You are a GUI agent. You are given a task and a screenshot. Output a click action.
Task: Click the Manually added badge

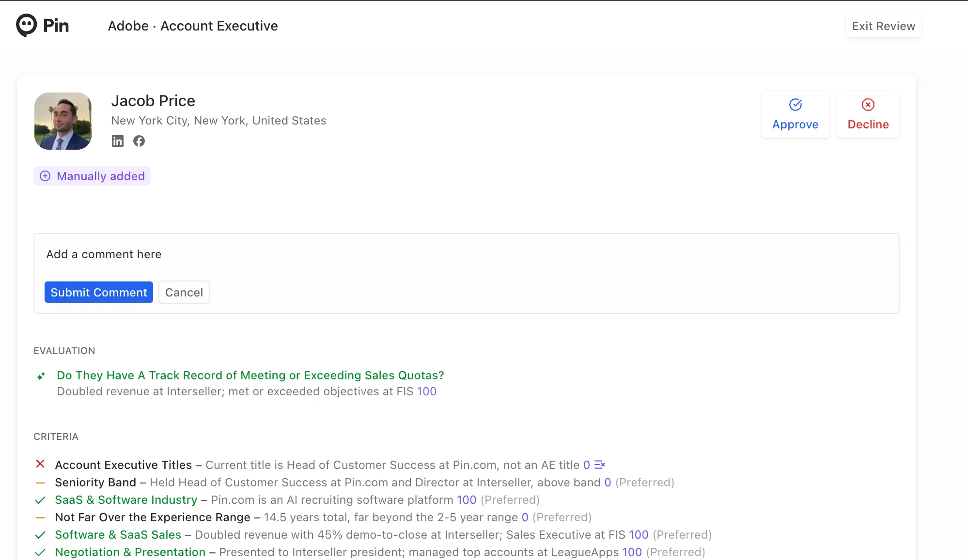pyautogui.click(x=92, y=176)
